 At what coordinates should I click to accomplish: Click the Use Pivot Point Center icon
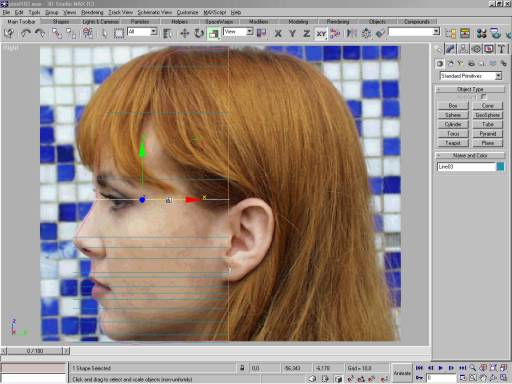[262, 33]
